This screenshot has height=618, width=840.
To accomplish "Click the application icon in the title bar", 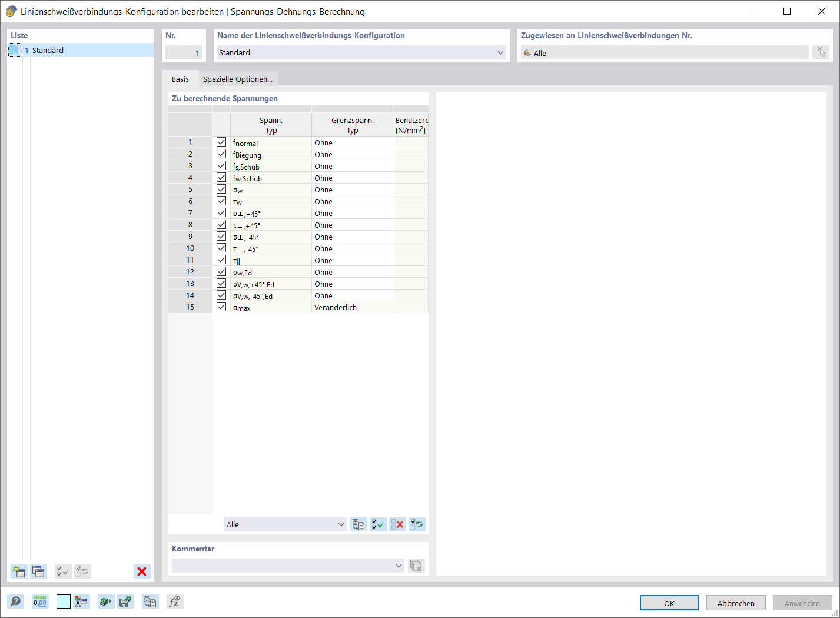I will coord(11,11).
